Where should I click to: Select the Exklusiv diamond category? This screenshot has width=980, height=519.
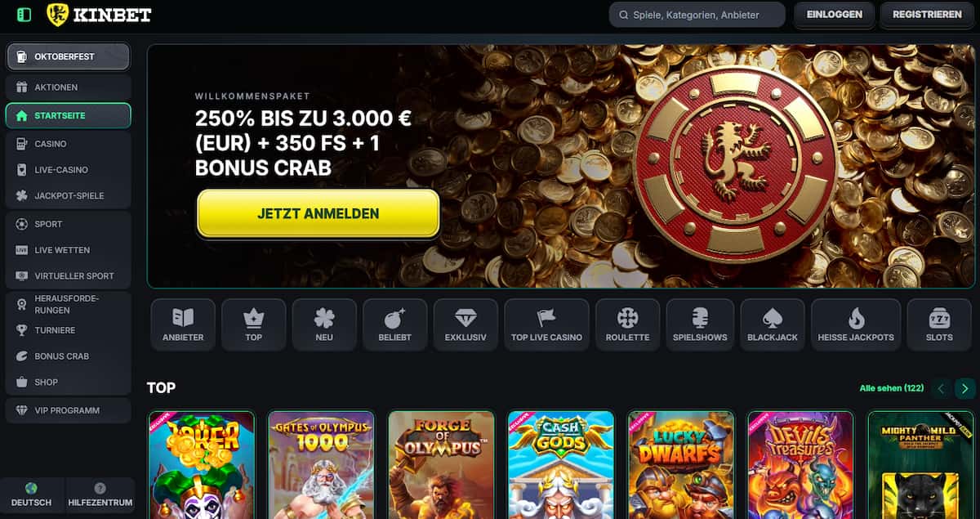tap(465, 324)
